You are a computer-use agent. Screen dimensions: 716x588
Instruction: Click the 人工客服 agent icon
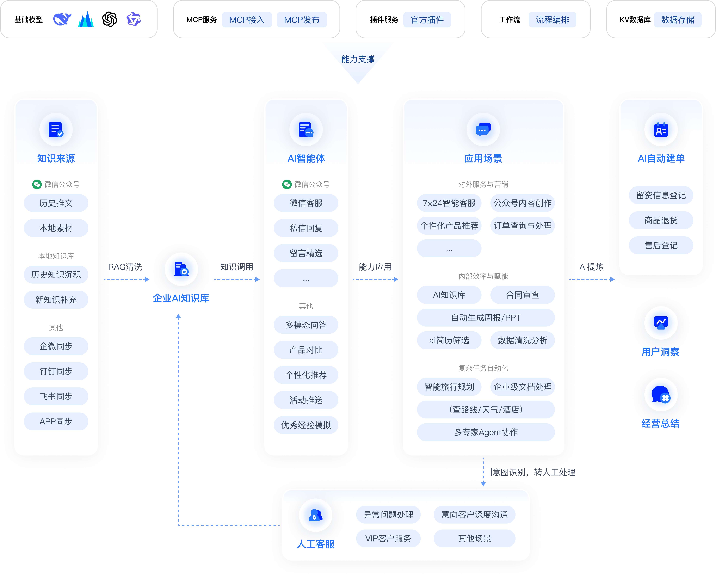tap(315, 515)
